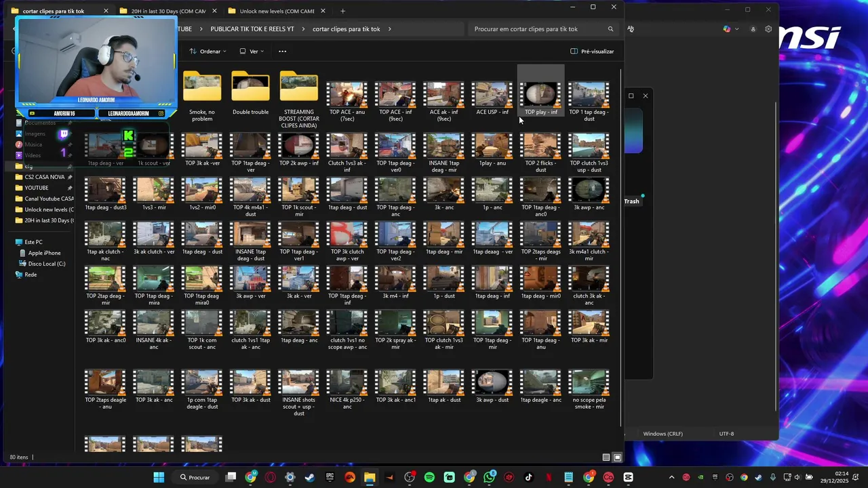This screenshot has height=488, width=868.
Task: Select the 1vs3 - mir clip
Action: (154, 194)
